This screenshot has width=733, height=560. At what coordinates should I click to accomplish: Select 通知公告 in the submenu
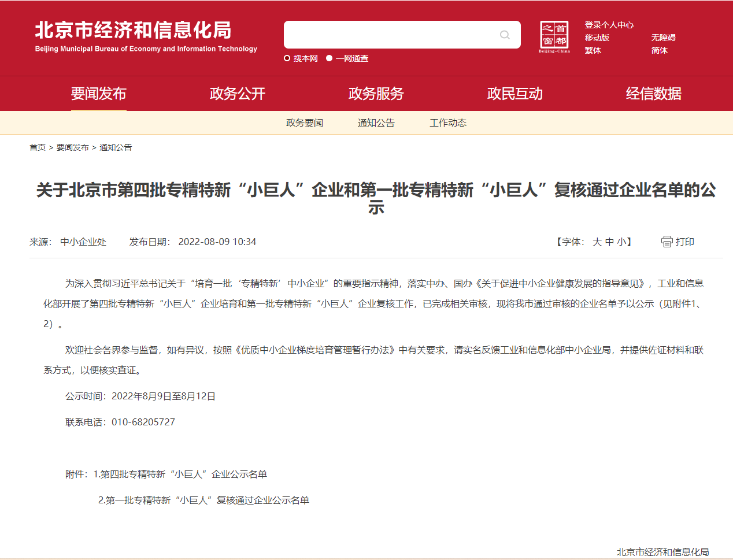point(376,123)
